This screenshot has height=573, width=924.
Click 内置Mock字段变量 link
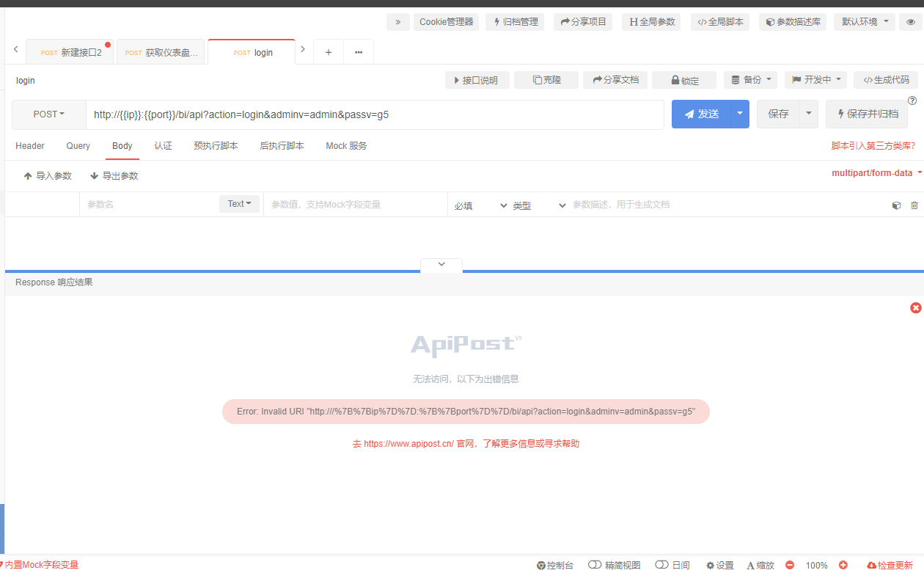41,565
